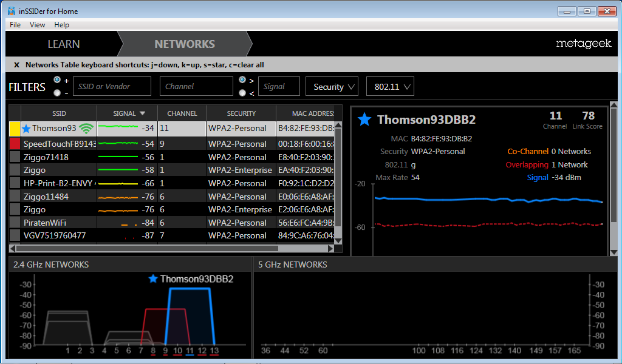Image resolution: width=622 pixels, height=364 pixels.
Task: Switch to the LEARN tab
Action: [64, 44]
